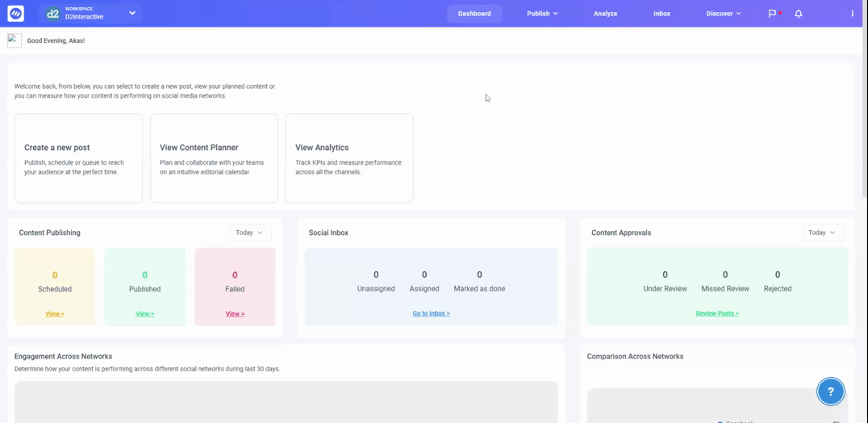
Task: Open the Content Approvals Today dropdown
Action: (823, 232)
